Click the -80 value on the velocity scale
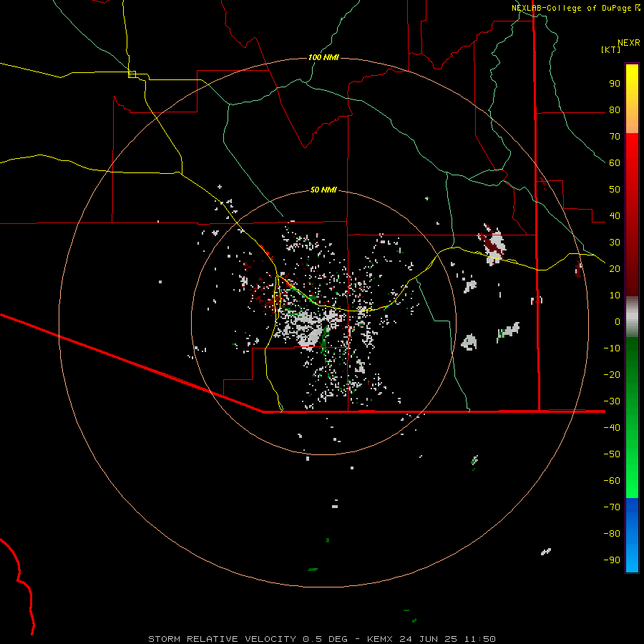The image size is (644, 644). pyautogui.click(x=612, y=534)
